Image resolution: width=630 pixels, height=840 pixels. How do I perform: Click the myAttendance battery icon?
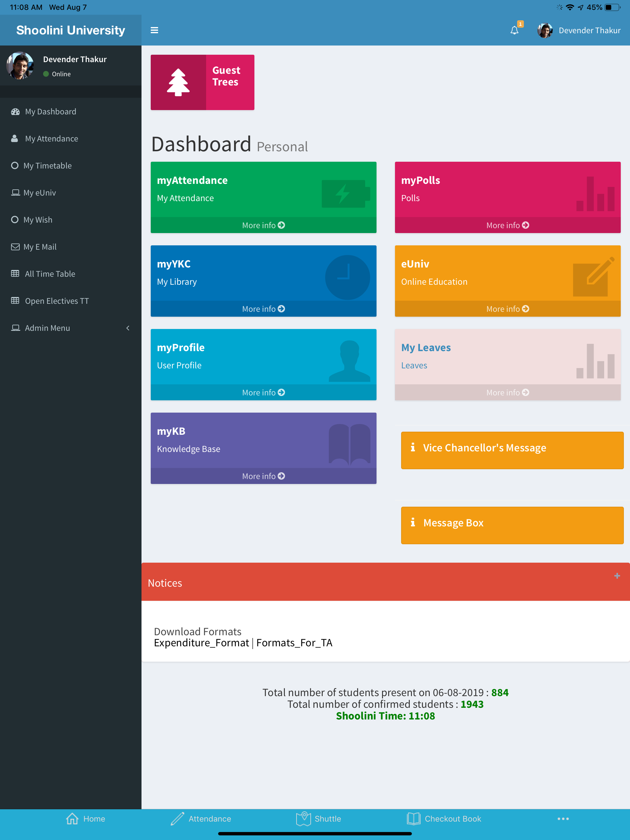(x=346, y=194)
